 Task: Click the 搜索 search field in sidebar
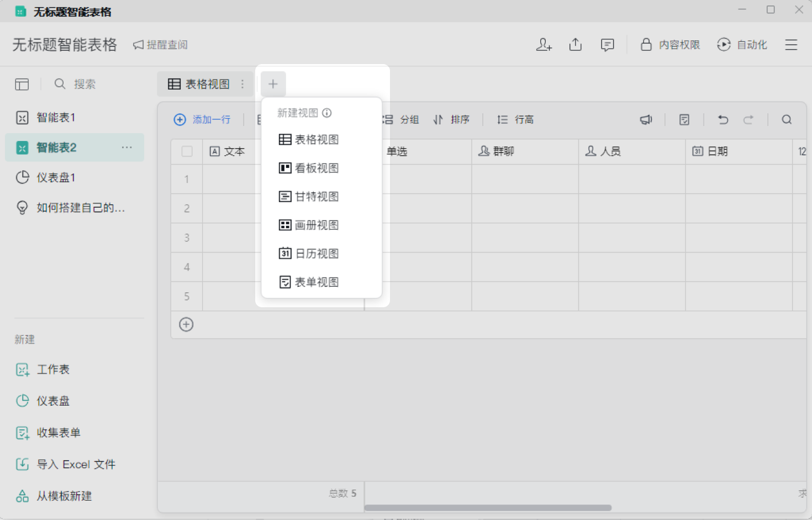pos(85,84)
